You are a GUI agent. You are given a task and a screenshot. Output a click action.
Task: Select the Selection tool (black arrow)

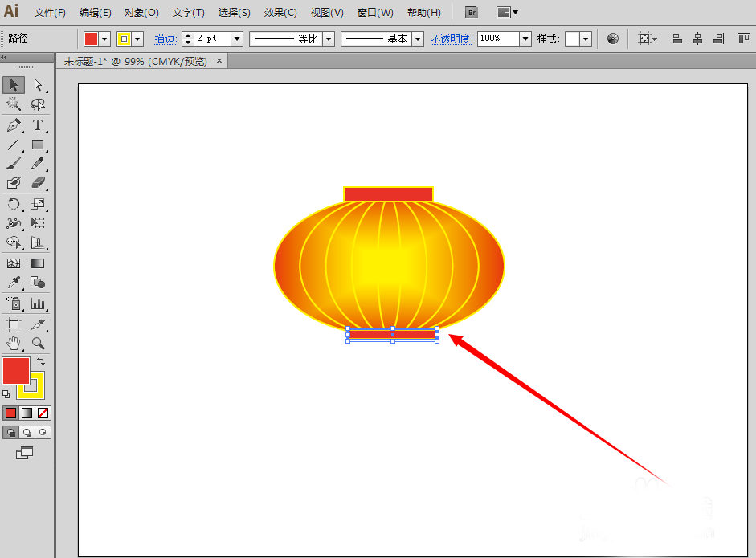[x=14, y=85]
